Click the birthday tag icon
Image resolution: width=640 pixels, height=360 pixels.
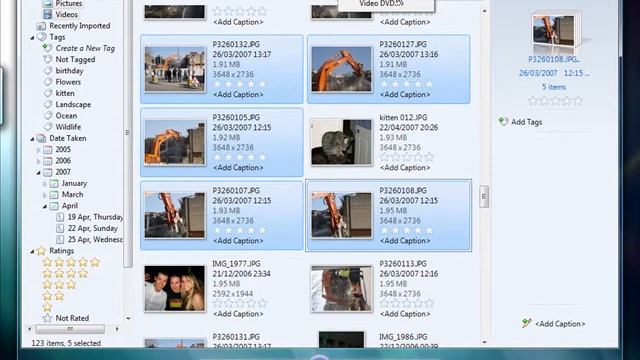(x=48, y=71)
